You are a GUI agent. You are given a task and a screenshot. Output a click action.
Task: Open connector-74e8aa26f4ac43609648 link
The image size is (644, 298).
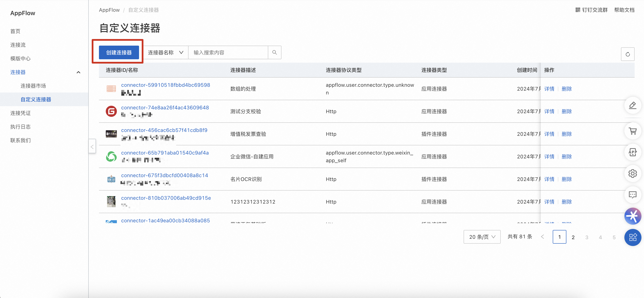(x=165, y=107)
